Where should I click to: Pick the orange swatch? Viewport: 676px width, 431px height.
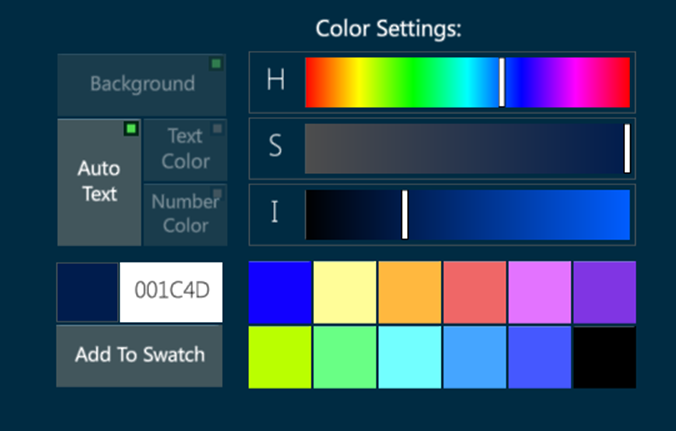pos(410,292)
